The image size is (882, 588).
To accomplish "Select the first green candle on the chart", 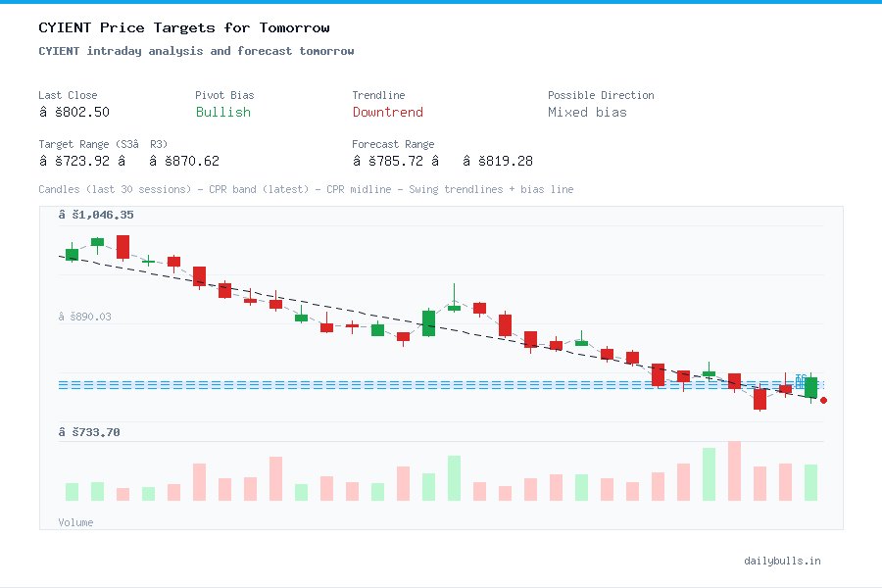I will tap(71, 255).
